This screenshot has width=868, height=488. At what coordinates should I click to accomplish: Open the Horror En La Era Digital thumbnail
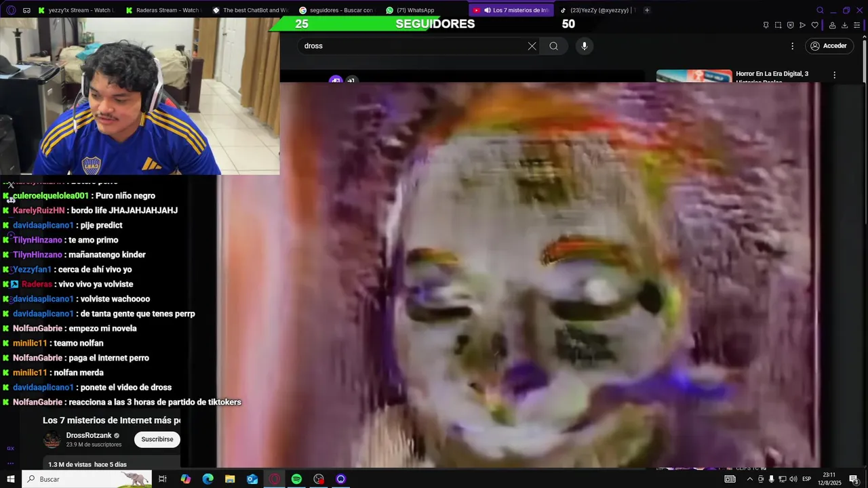694,76
